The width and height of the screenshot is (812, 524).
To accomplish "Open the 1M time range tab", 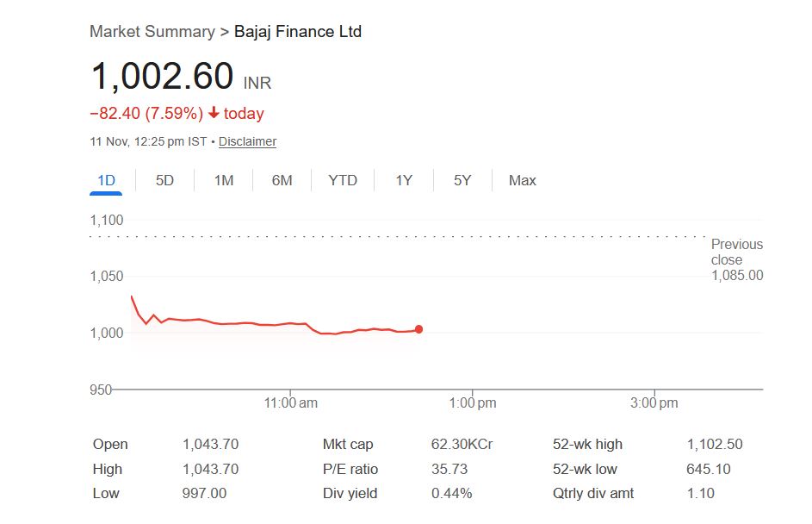I will [224, 180].
